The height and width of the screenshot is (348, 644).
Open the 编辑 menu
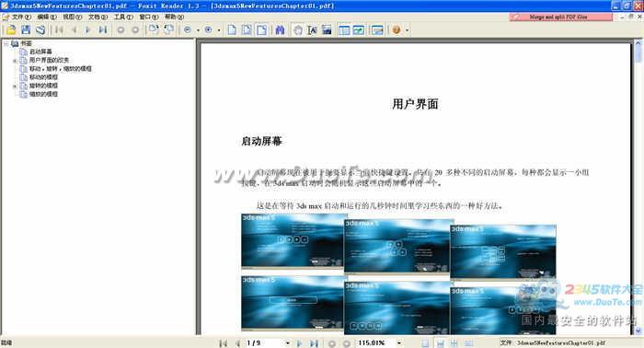pyautogui.click(x=47, y=17)
